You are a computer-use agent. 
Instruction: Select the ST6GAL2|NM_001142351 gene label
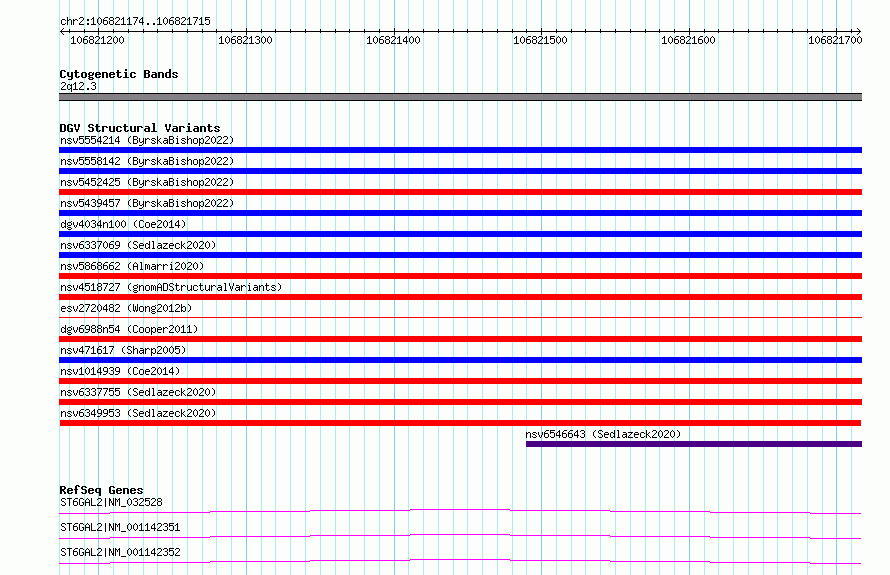point(120,527)
